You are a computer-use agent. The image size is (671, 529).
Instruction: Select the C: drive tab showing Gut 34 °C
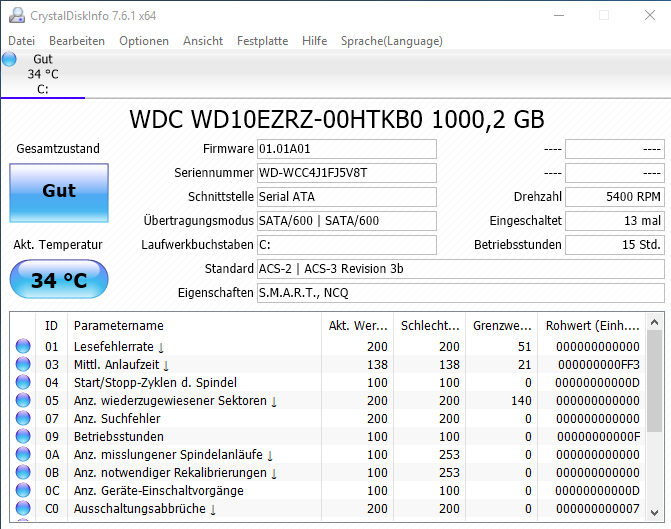coord(43,74)
